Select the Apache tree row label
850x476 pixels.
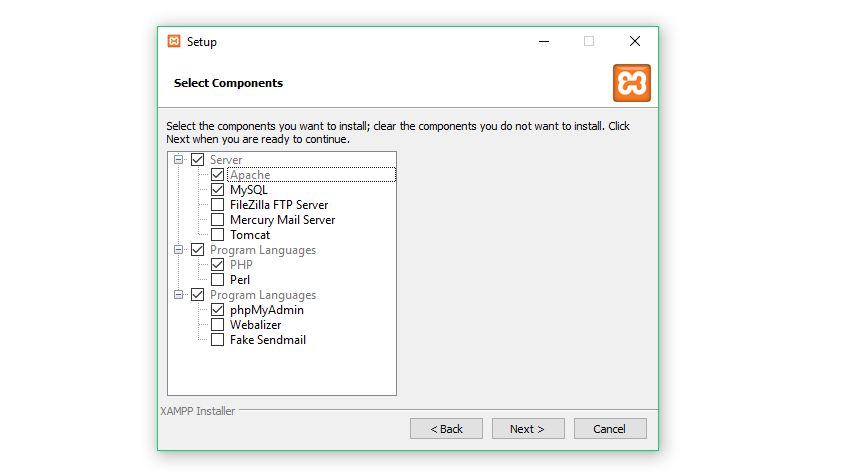click(x=250, y=175)
